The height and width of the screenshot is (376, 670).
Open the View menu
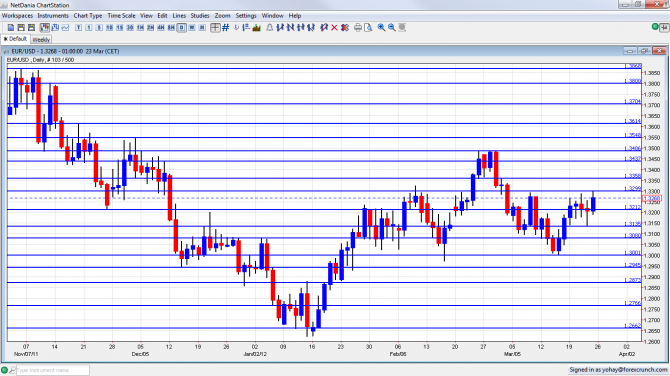[146, 15]
